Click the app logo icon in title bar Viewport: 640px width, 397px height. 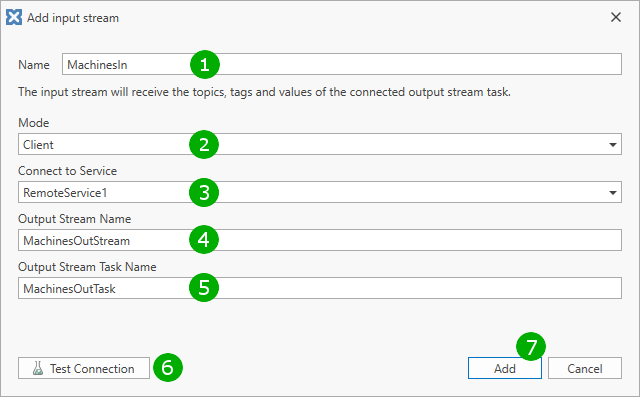[14, 18]
